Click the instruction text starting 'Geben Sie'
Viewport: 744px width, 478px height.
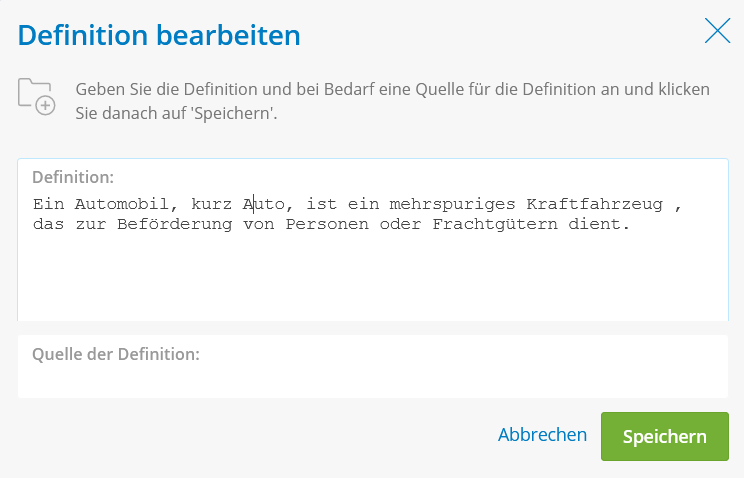tap(392, 101)
